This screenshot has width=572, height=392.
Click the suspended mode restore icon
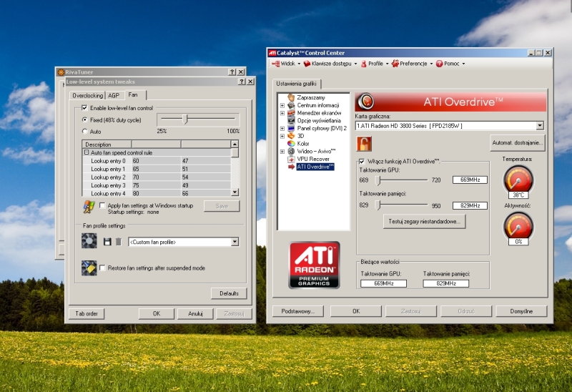coord(89,268)
